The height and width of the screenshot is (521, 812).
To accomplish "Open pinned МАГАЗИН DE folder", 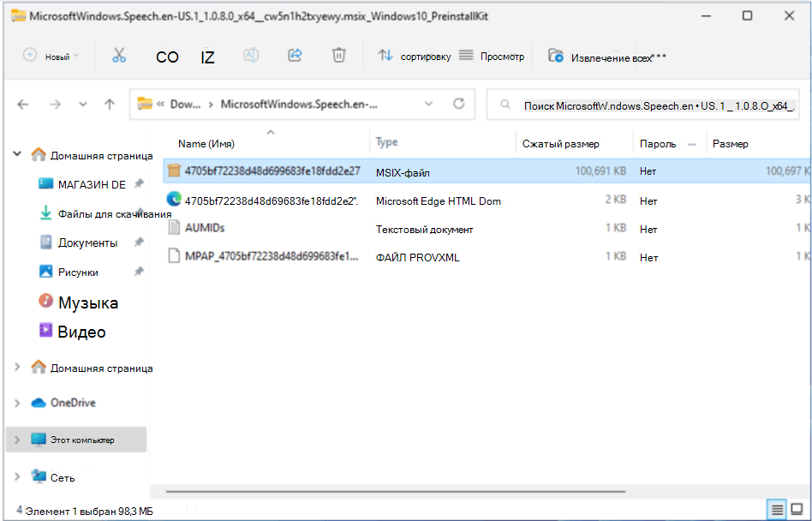I will 83,184.
